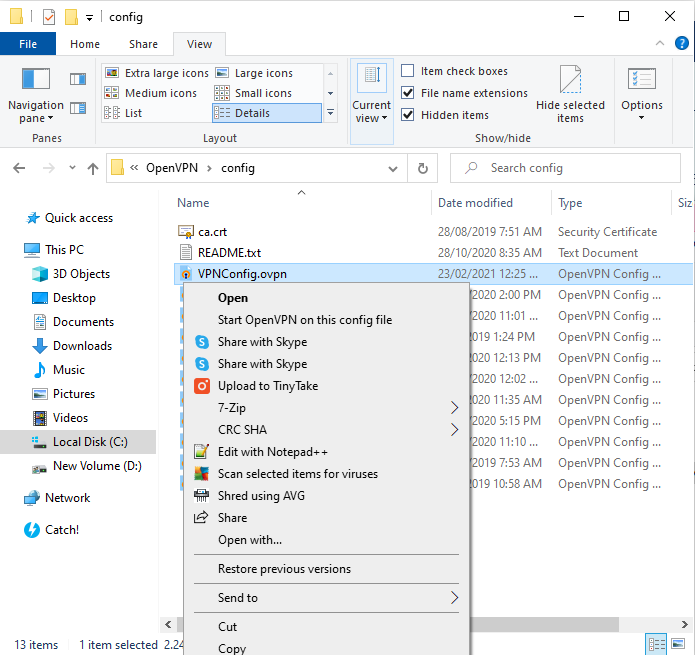Sort by Type column header
This screenshot has width=695, height=655.
(x=570, y=203)
